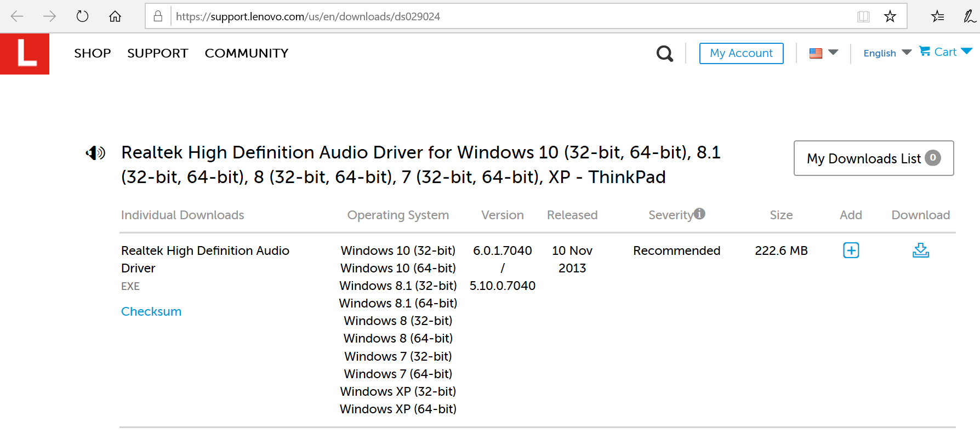Click the Severity column header
980x433 pixels.
tap(671, 215)
